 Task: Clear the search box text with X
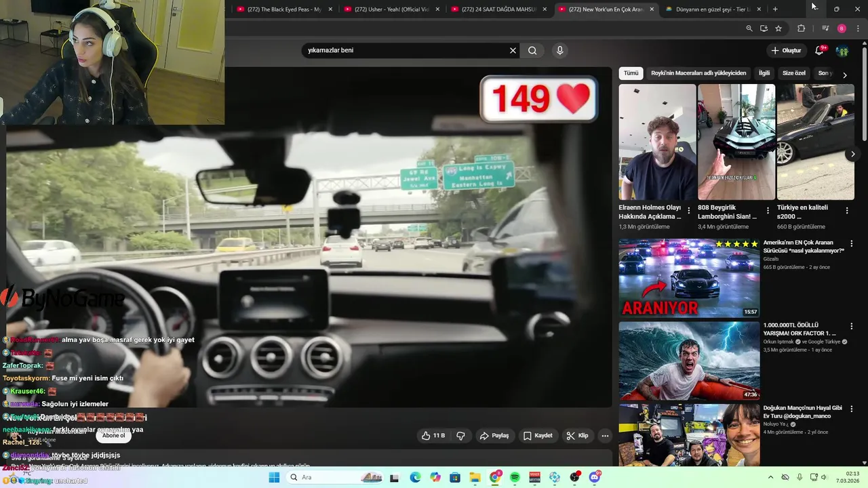pyautogui.click(x=513, y=50)
